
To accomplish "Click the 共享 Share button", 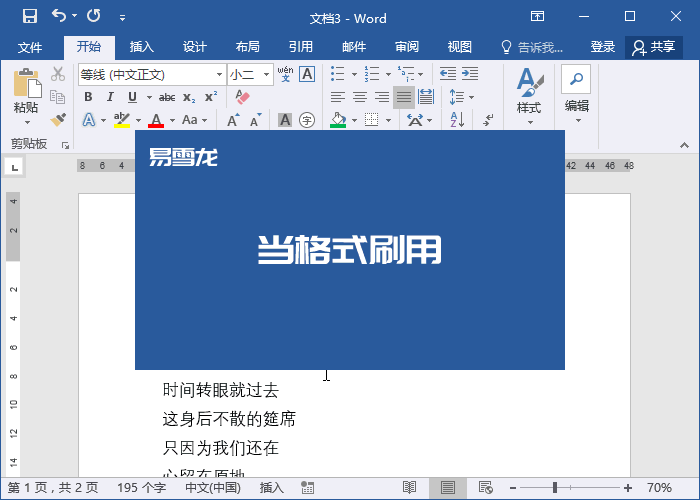I will tap(654, 47).
